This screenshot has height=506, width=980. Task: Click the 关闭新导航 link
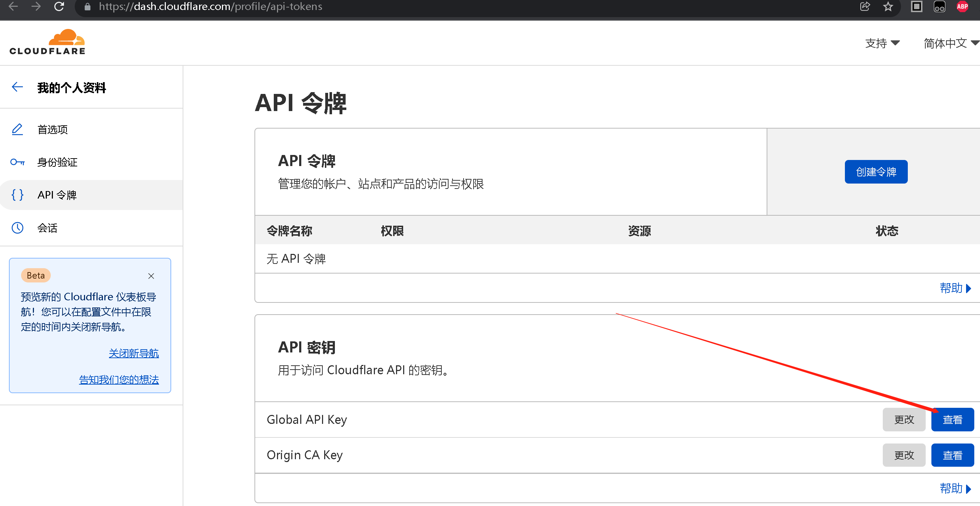pos(134,353)
